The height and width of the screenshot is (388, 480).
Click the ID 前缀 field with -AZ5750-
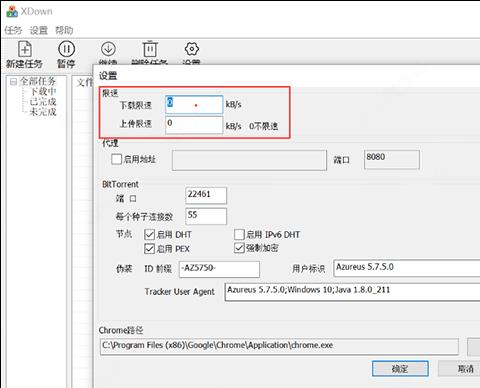(219, 269)
